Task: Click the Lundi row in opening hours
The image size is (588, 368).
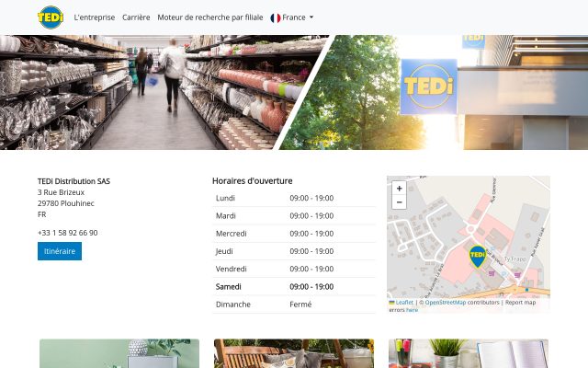Action: coord(294,198)
